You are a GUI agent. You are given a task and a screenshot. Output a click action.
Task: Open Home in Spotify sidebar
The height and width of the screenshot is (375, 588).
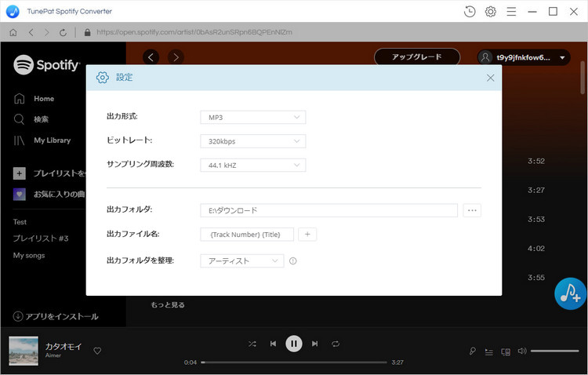tap(44, 99)
